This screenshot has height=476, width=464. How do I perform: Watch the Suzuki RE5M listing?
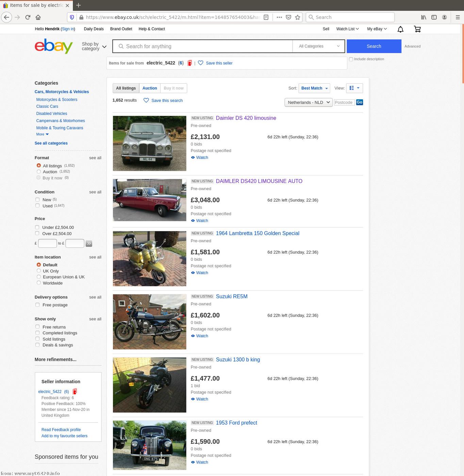(x=200, y=336)
